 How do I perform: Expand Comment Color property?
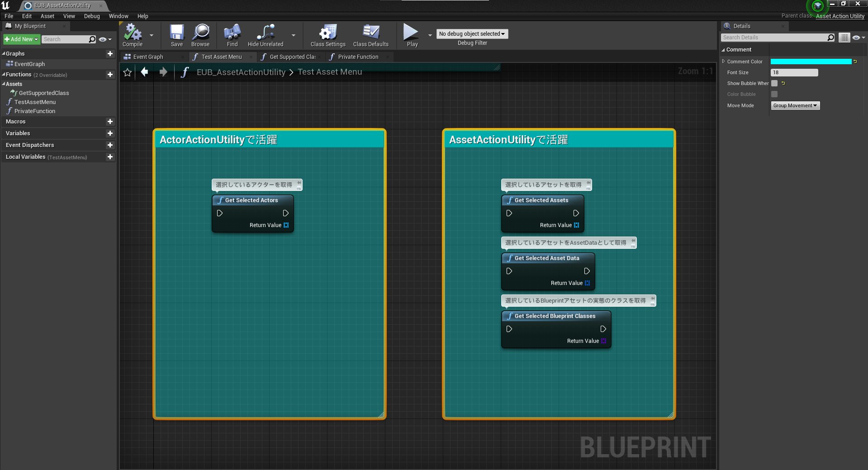[x=723, y=61]
